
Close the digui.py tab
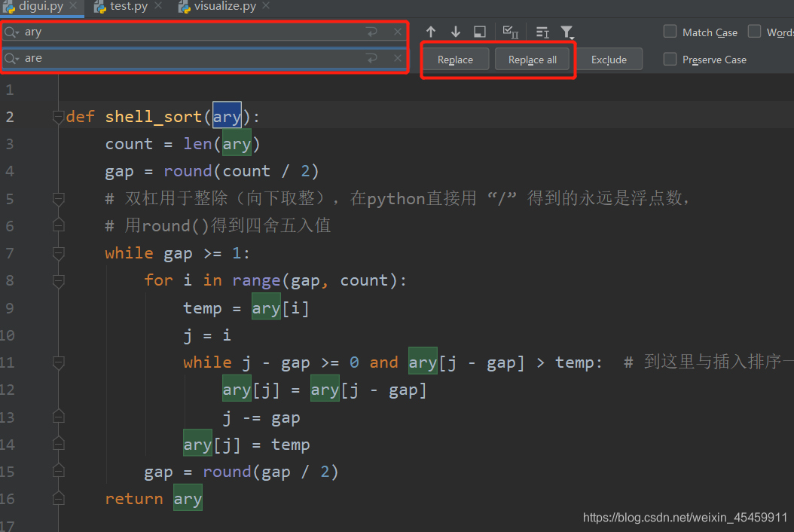click(x=73, y=5)
